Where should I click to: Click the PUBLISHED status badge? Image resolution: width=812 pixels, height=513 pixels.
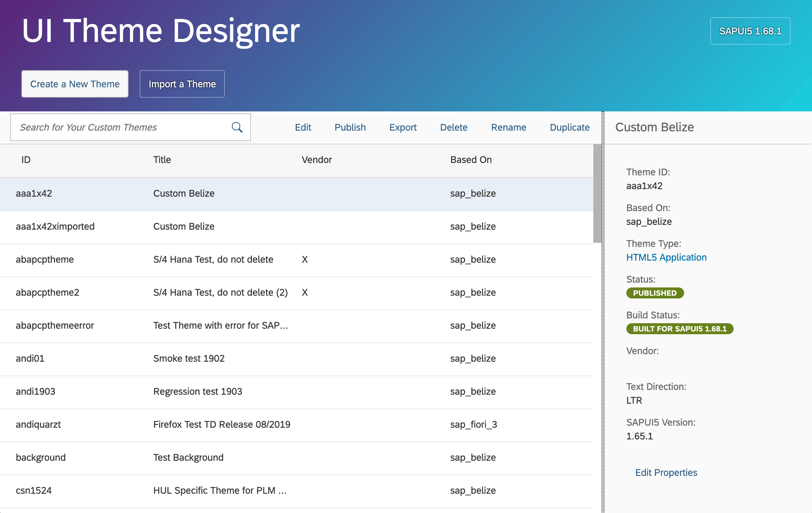[655, 293]
